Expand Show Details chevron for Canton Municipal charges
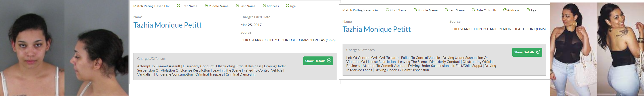 pyautogui.click(x=538, y=52)
